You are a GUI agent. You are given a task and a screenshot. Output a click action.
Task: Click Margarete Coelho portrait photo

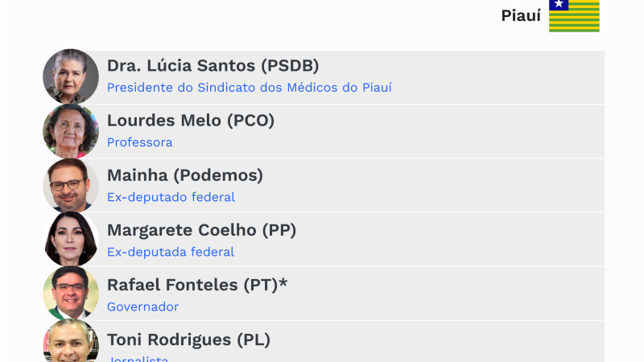click(x=71, y=240)
